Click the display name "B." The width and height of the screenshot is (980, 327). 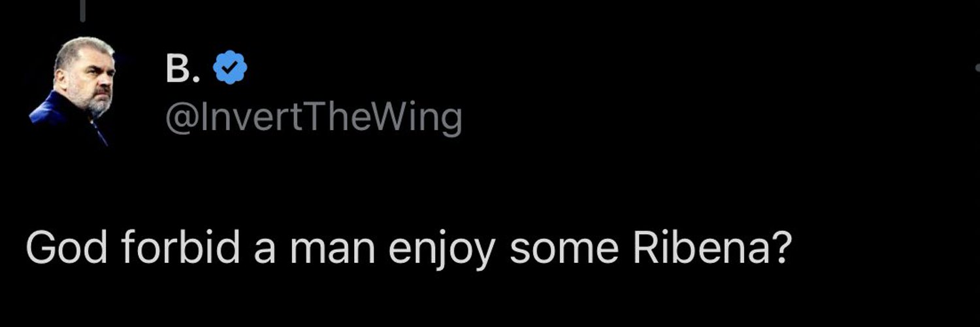pos(183,68)
